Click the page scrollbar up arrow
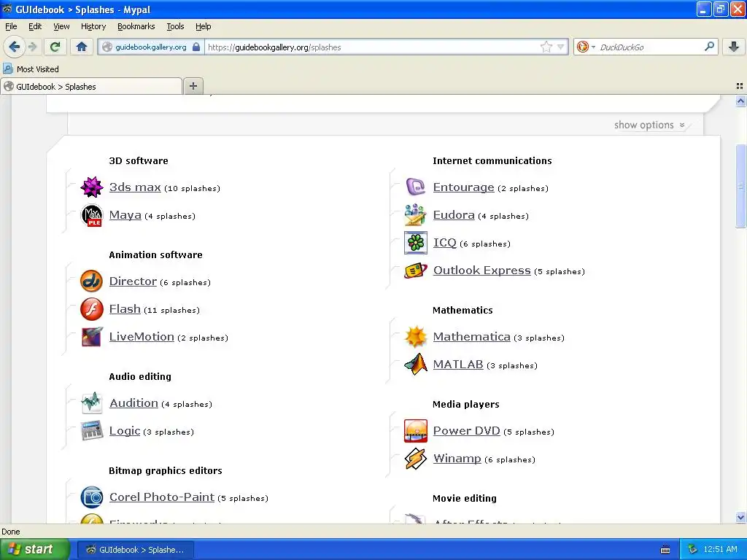The image size is (747, 560). coord(740,101)
